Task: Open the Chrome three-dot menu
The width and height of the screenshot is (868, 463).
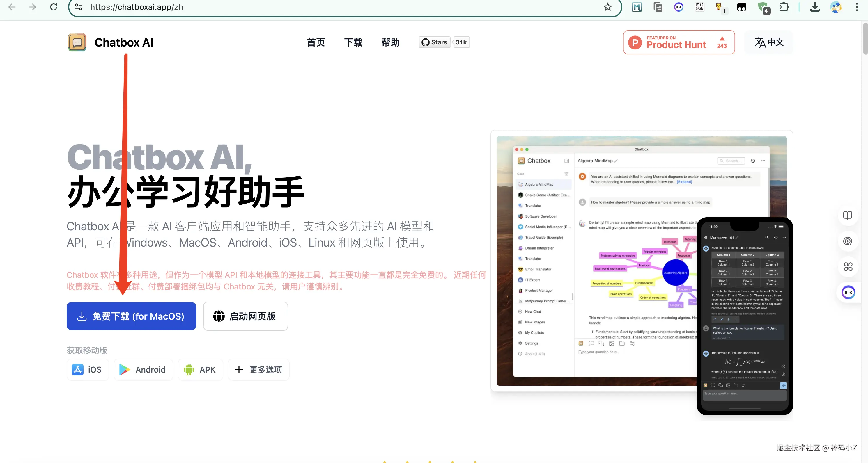Action: pyautogui.click(x=857, y=7)
